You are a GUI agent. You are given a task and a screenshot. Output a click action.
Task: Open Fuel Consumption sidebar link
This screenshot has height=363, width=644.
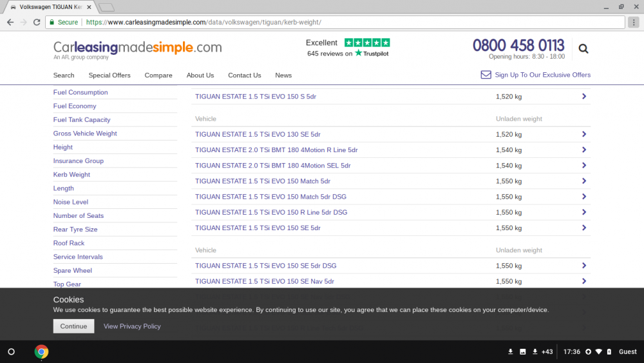pyautogui.click(x=80, y=92)
